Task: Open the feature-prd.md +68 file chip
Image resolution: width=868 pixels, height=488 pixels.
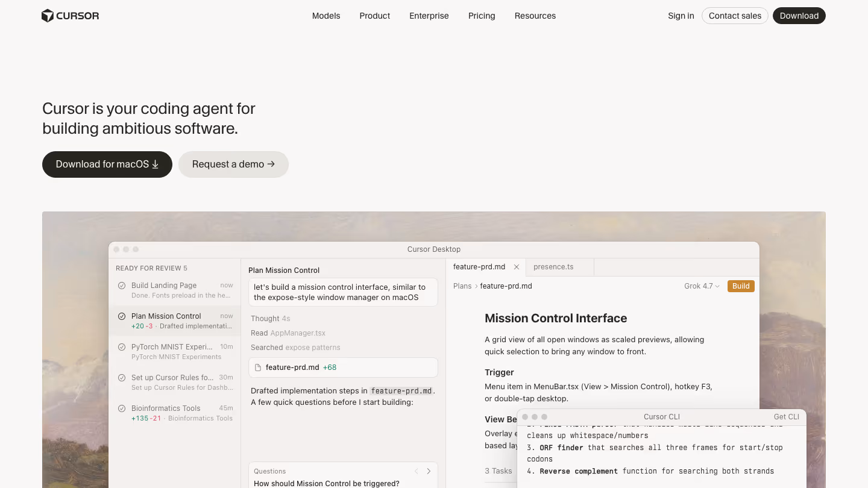Action: 343,368
